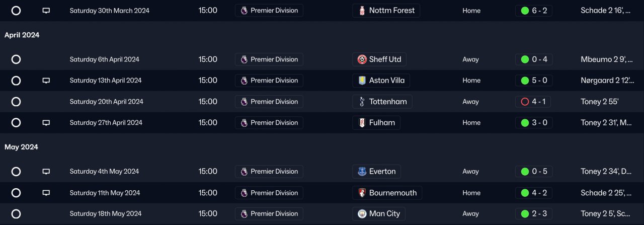644x225 pixels.
Task: Select the radio circle for the Tottenham fixture
Action: (16, 102)
